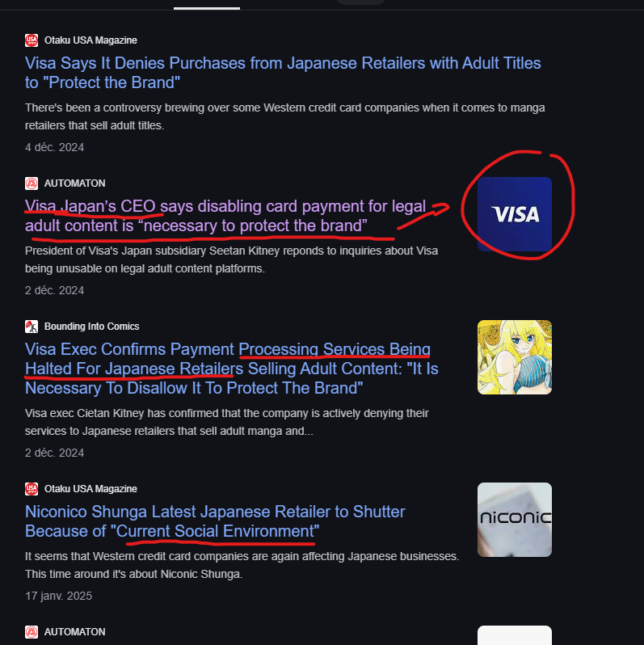644x645 pixels.
Task: Click the Otaku USA favicon above Niconico article
Action: click(32, 489)
